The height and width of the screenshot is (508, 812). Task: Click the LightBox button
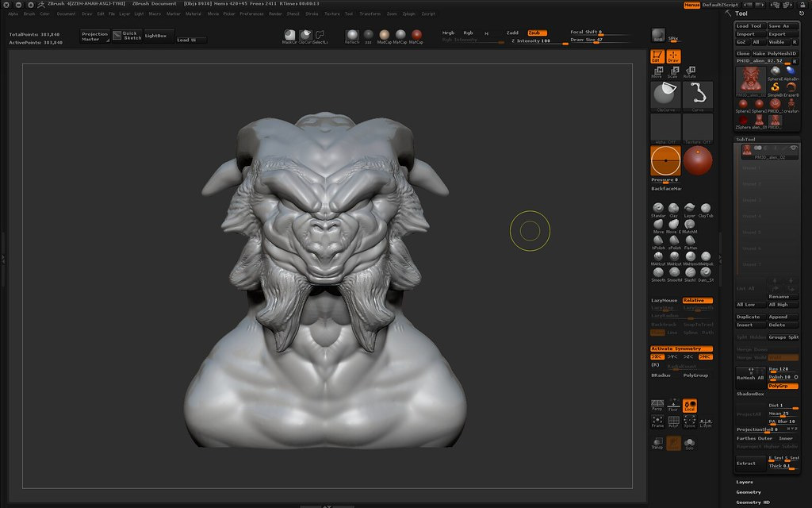(155, 36)
